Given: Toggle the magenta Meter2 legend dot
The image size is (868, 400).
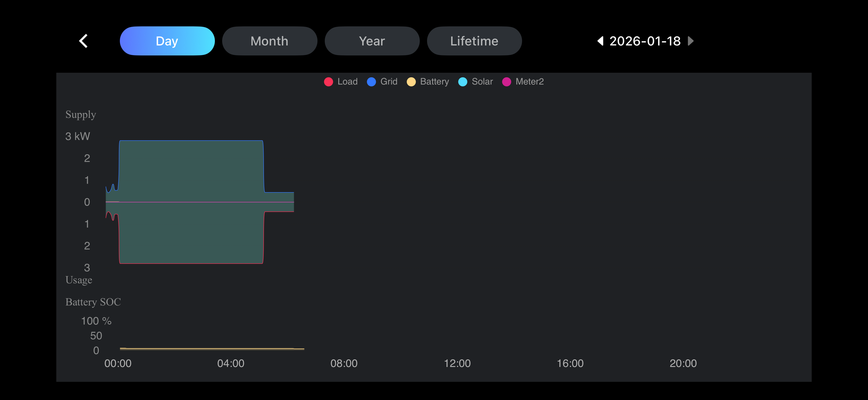Looking at the screenshot, I should tap(506, 82).
